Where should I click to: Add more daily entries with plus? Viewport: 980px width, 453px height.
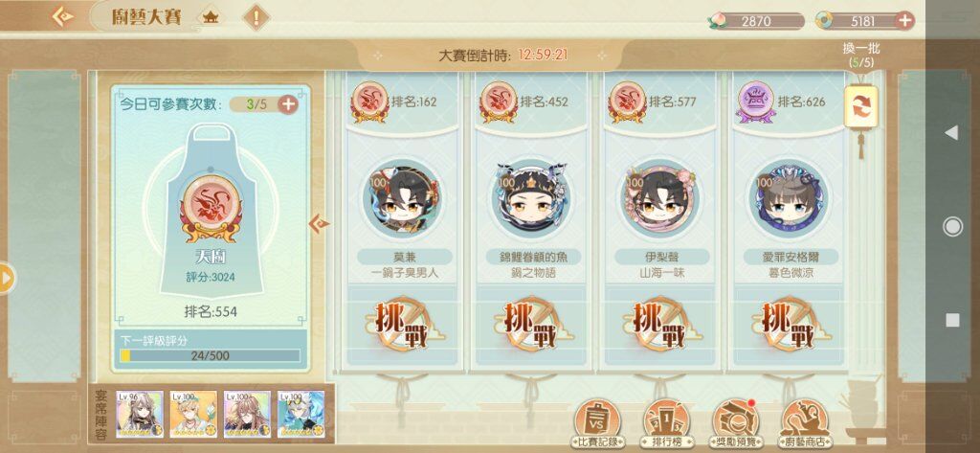pyautogui.click(x=287, y=104)
